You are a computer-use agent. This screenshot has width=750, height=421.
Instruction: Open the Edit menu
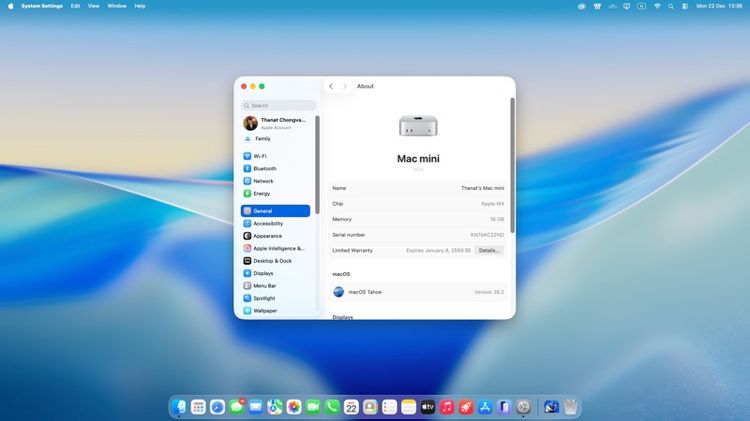(75, 6)
